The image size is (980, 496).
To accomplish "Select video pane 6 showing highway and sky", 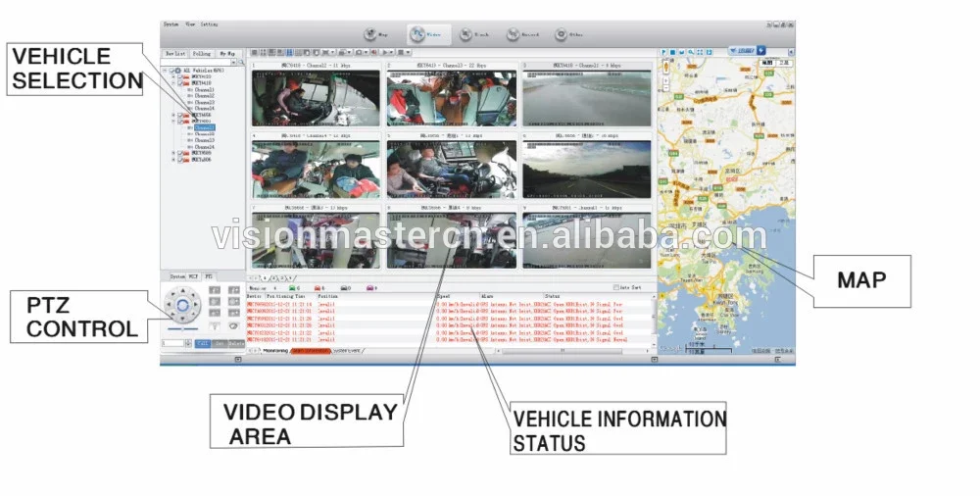I will 586,170.
